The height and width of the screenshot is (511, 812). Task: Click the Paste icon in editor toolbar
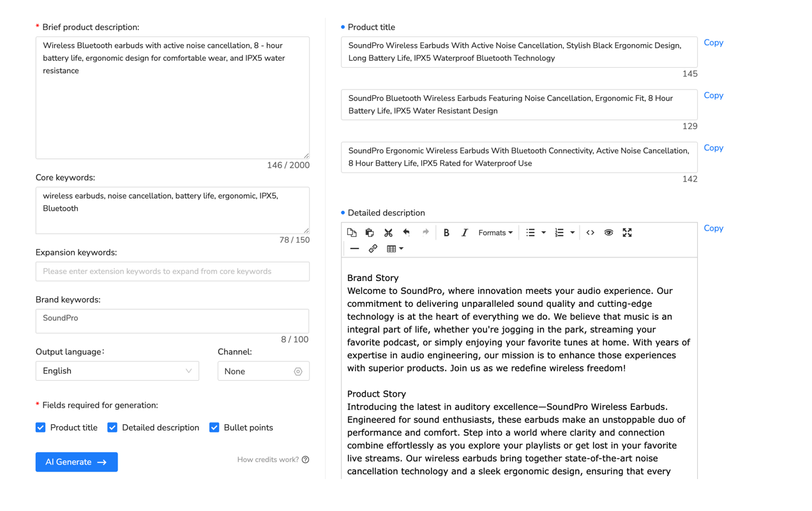coord(370,233)
